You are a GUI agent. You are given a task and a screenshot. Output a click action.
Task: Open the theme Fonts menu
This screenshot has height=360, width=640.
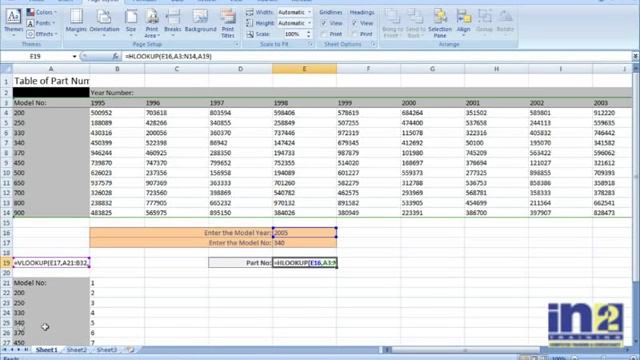[41, 23]
